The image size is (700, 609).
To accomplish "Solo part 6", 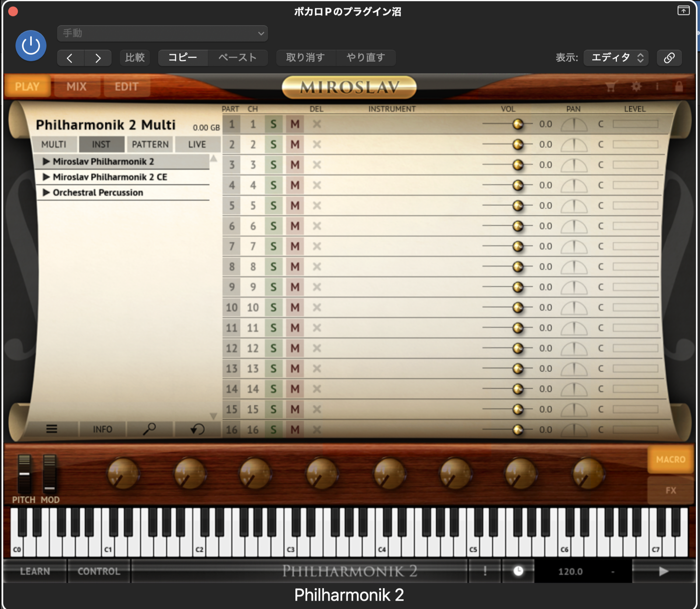I will tap(273, 226).
